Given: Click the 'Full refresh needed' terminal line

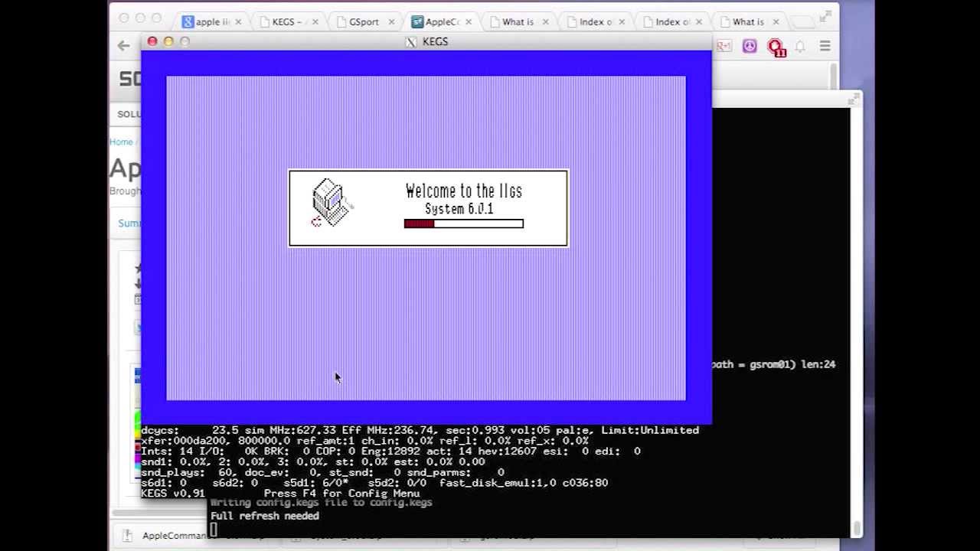Looking at the screenshot, I should coord(265,517).
